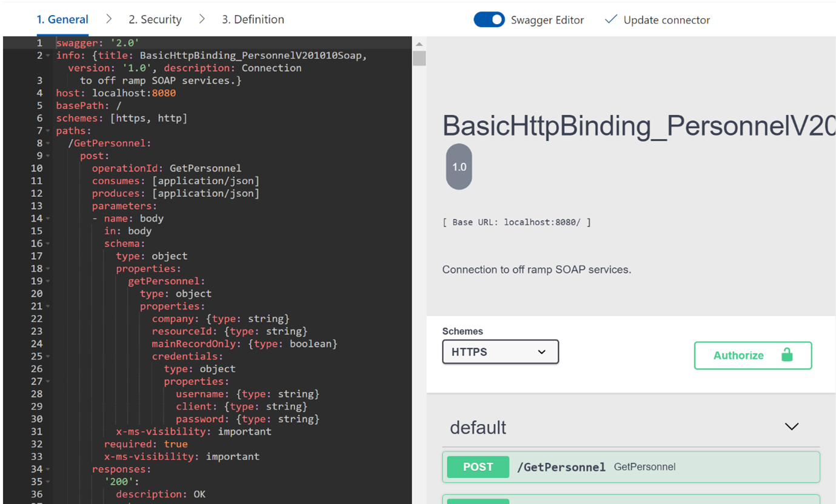The image size is (836, 504).
Task: Click the Update connector checkmark icon
Action: click(610, 19)
